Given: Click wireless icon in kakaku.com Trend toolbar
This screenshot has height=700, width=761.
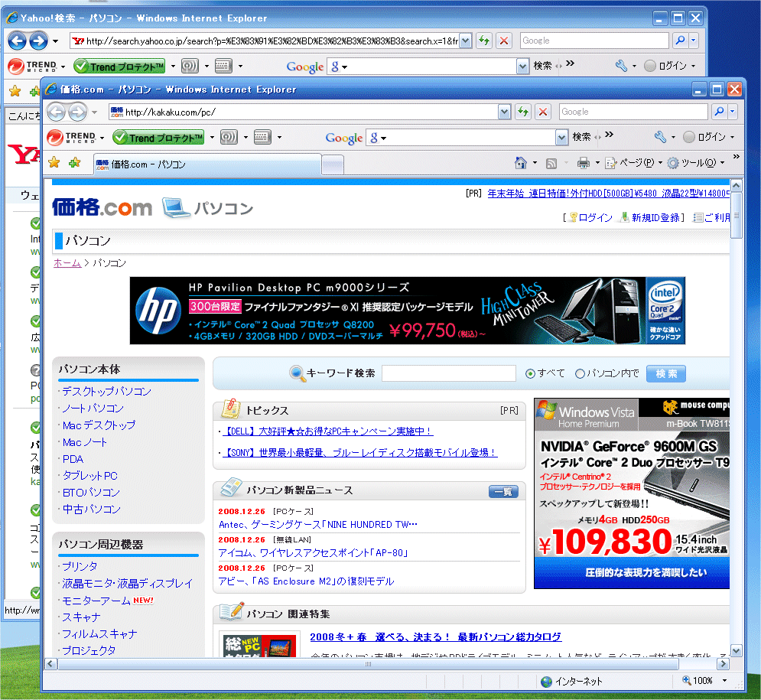Looking at the screenshot, I should 229,138.
